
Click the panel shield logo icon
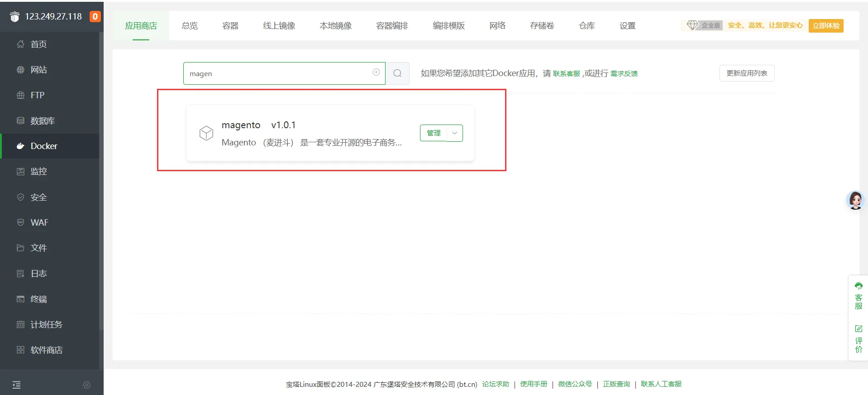click(x=15, y=17)
